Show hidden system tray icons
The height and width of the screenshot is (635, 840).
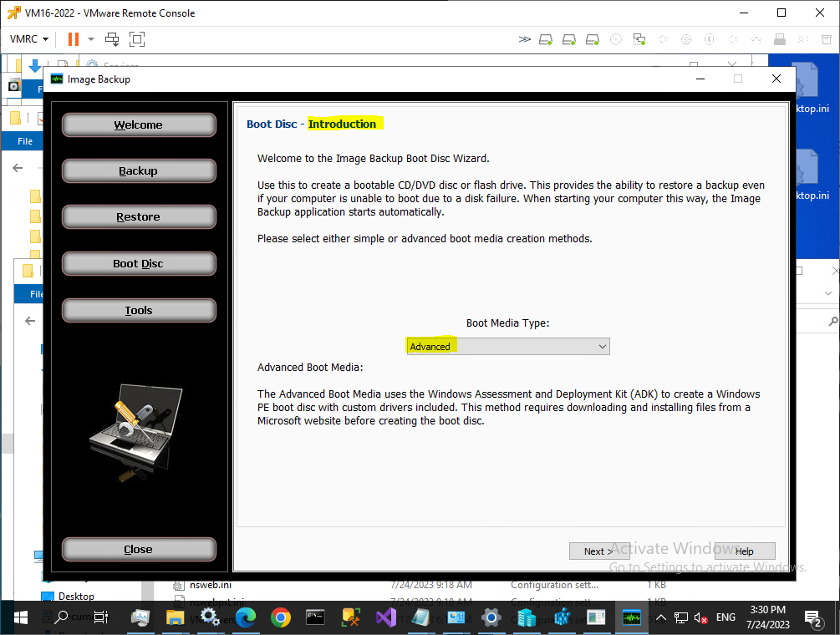coord(661,617)
